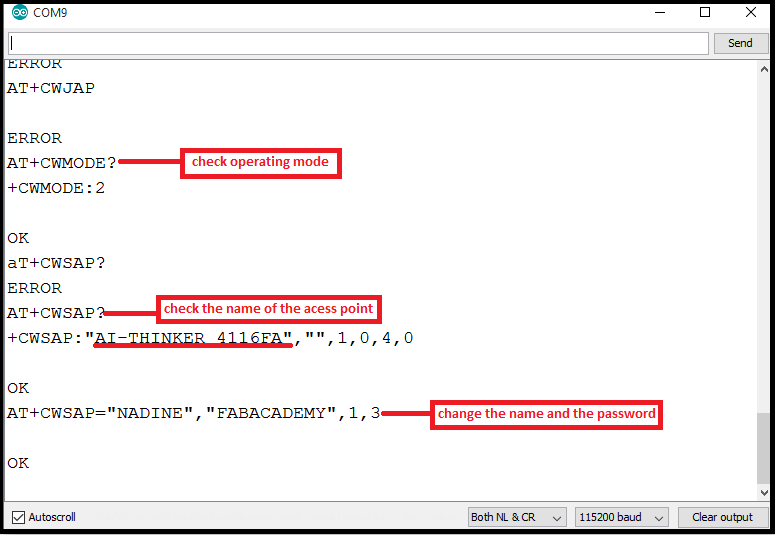
Task: Click the +CWMODE:2 response line
Action: pyautogui.click(x=56, y=188)
